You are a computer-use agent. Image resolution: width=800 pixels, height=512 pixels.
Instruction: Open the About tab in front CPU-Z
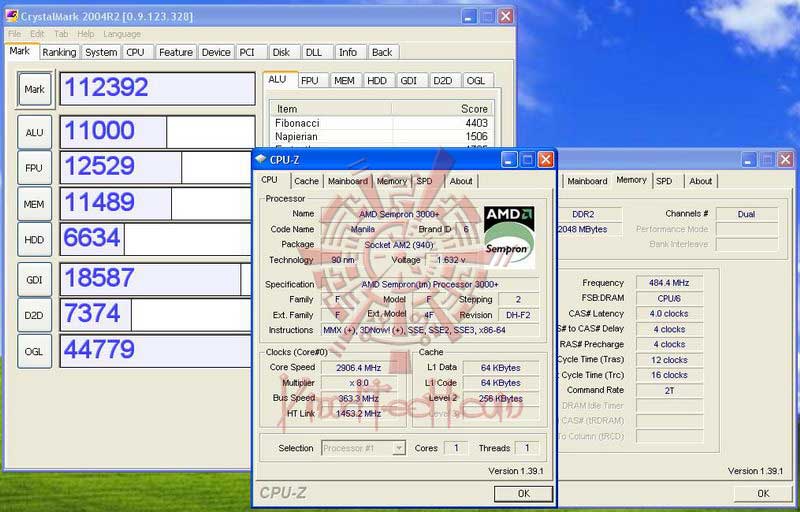click(461, 181)
